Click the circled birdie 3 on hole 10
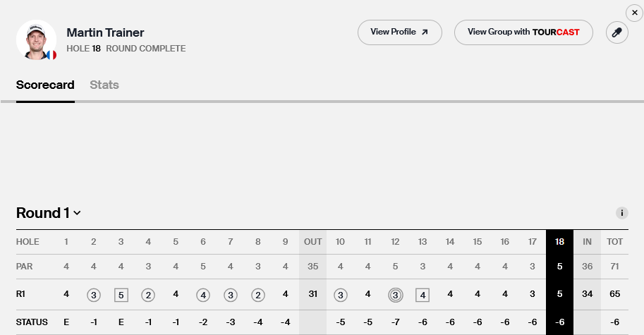The width and height of the screenshot is (644, 335). [x=341, y=295]
